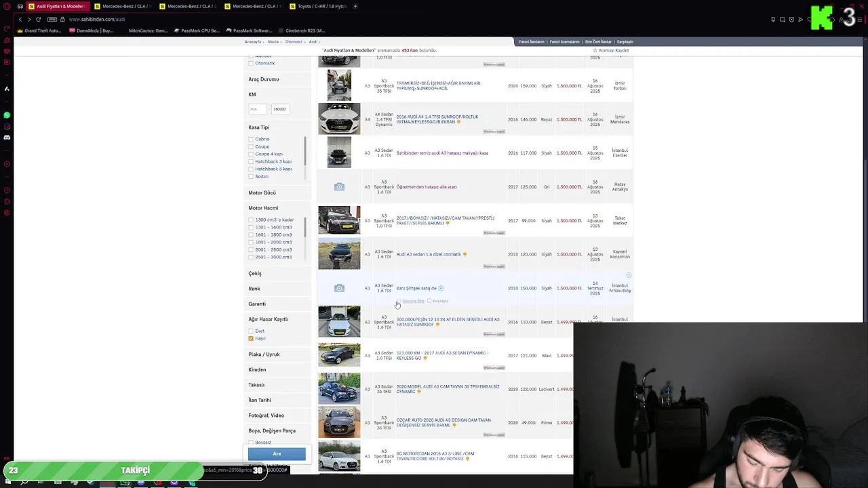The height and width of the screenshot is (488, 868).
Task: Check the Sedan body type checkbox
Action: click(251, 177)
